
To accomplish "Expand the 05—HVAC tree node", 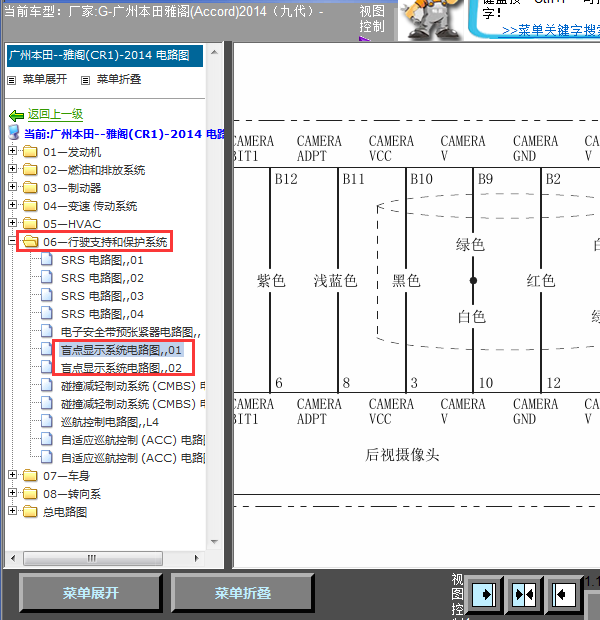I will [12, 222].
